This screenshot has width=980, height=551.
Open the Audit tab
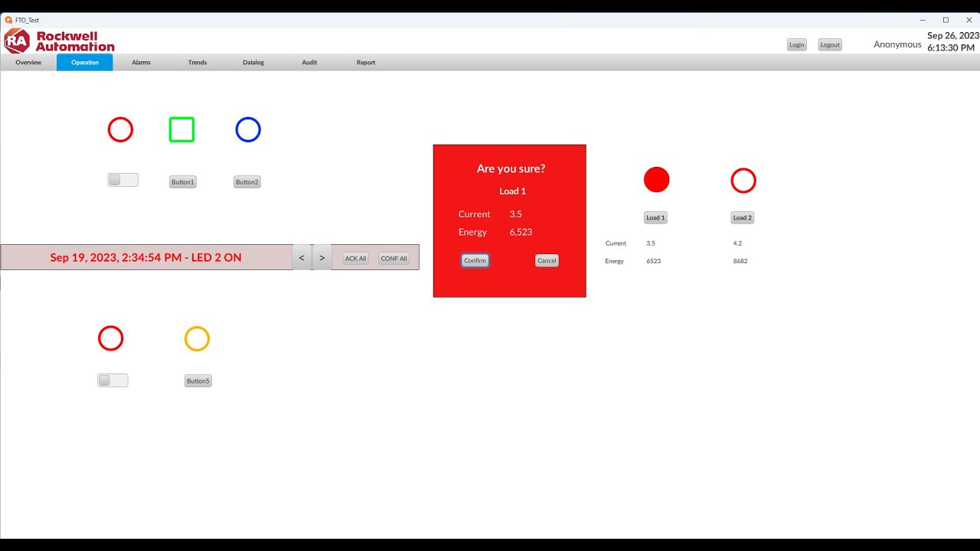[x=309, y=62]
